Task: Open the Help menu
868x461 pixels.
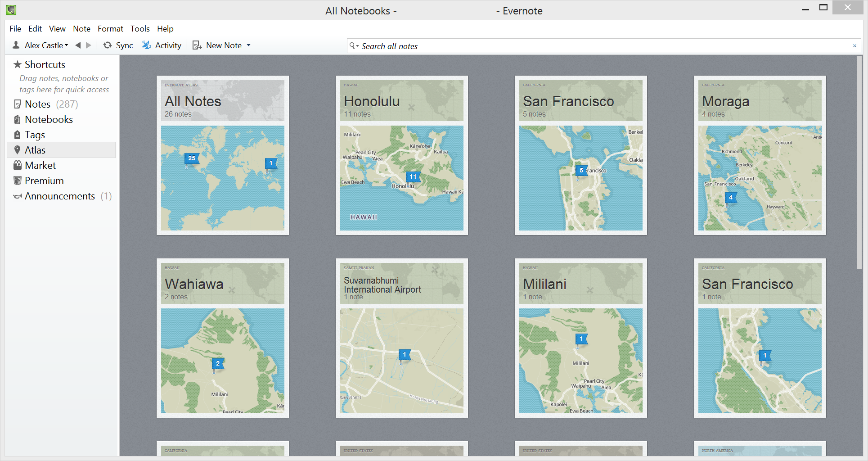Action: coord(165,28)
